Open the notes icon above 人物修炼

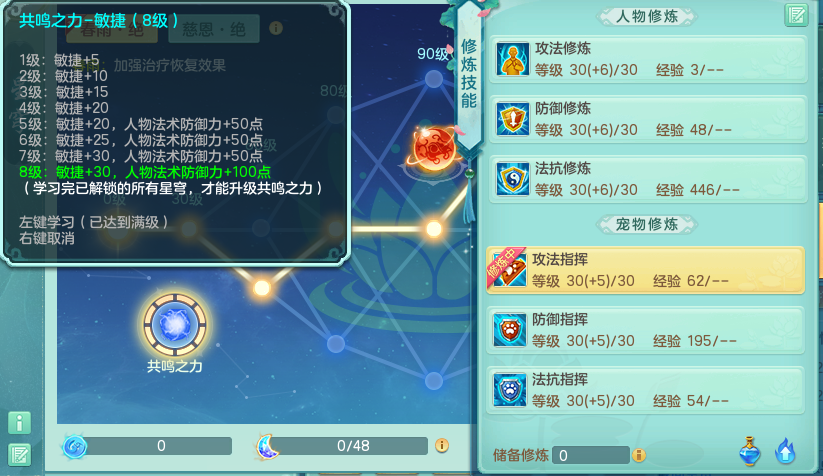point(796,15)
